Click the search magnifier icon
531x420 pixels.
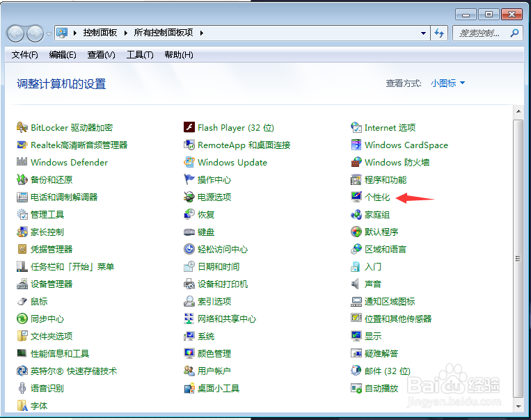click(514, 33)
